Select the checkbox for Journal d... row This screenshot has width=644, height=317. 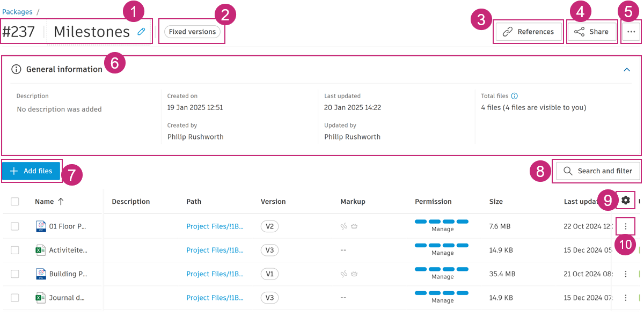point(15,298)
